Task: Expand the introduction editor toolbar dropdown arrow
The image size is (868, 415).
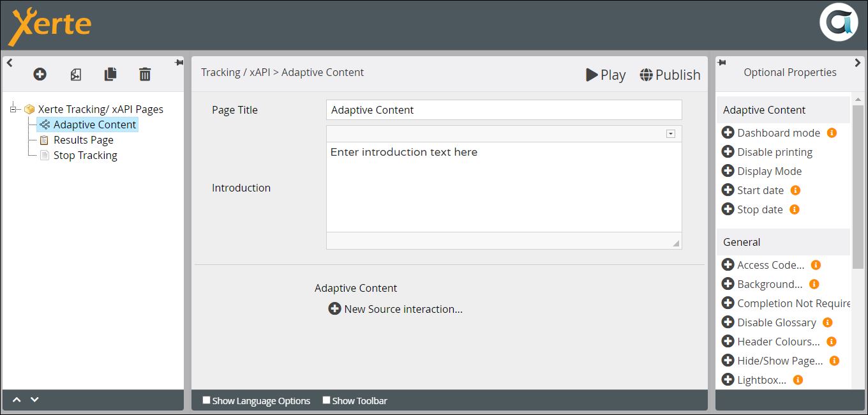Action: click(670, 133)
